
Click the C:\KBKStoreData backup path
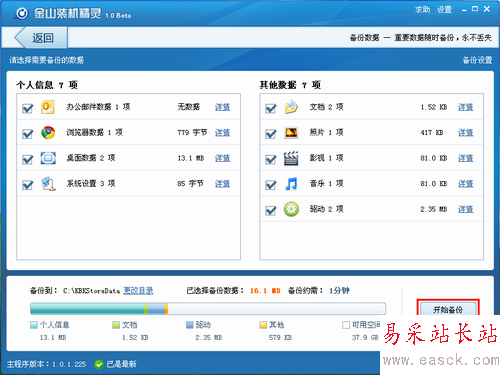coord(91,291)
